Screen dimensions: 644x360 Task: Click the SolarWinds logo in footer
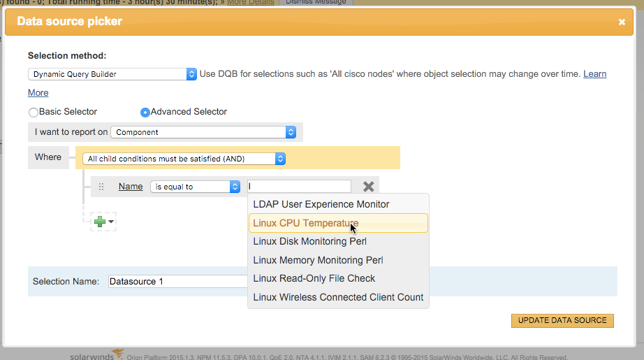(x=96, y=356)
